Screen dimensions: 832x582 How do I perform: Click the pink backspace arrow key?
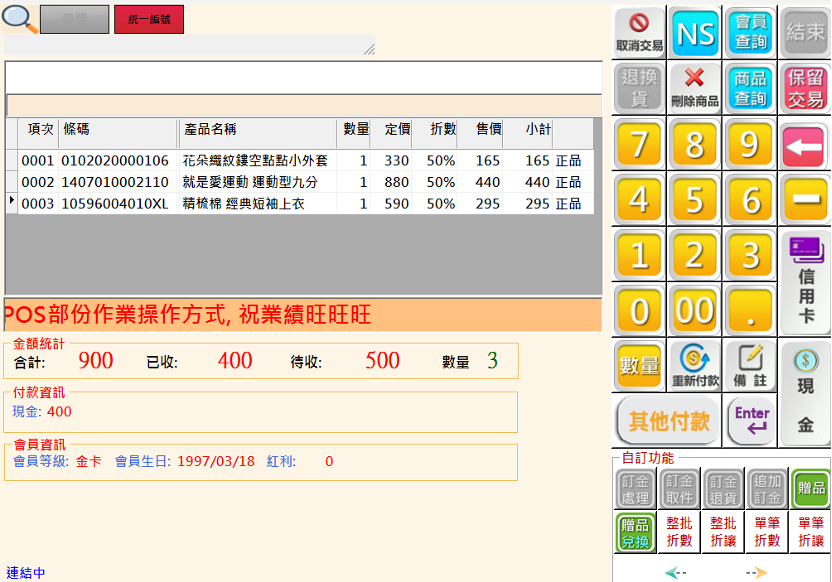805,146
